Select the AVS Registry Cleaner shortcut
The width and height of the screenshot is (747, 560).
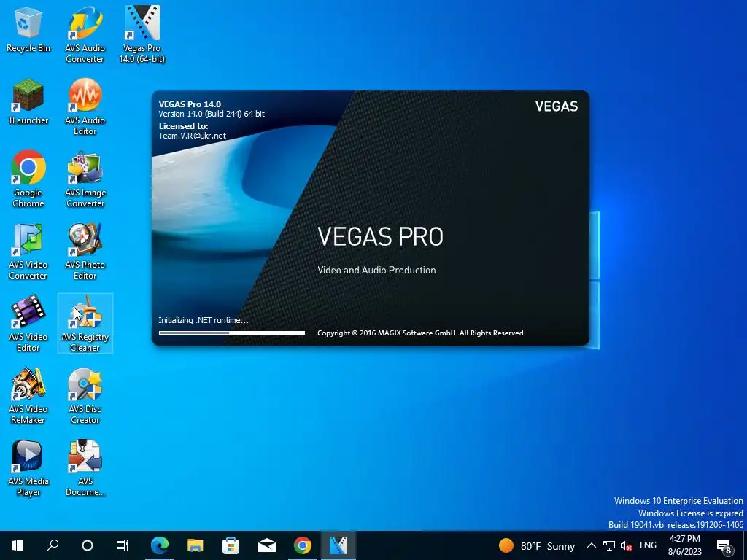tap(85, 323)
